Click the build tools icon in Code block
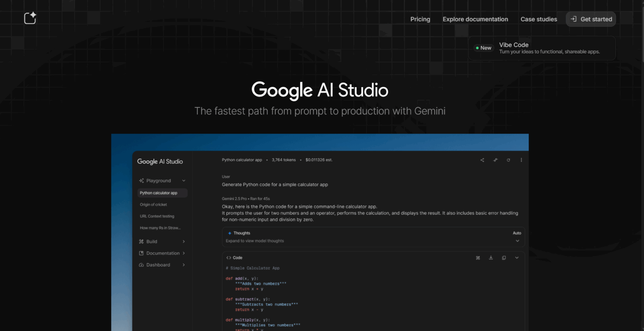The width and height of the screenshot is (644, 331). pos(478,258)
